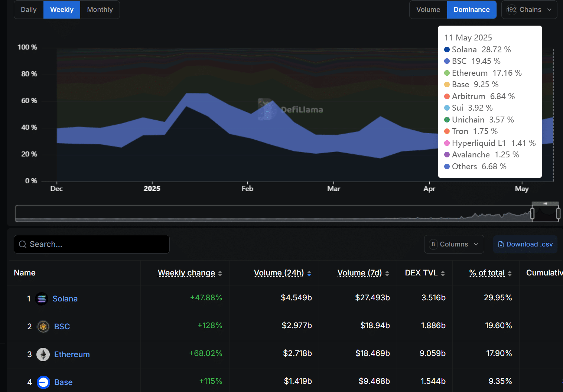Click BSC's $18.94b 7d volume
Screen dimensions: 563x392
[x=375, y=326]
